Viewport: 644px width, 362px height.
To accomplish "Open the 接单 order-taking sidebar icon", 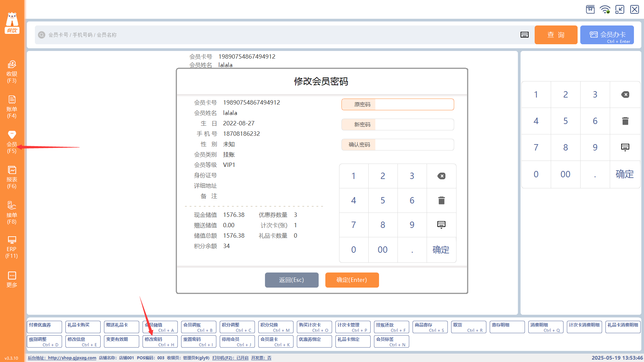I will pyautogui.click(x=12, y=213).
